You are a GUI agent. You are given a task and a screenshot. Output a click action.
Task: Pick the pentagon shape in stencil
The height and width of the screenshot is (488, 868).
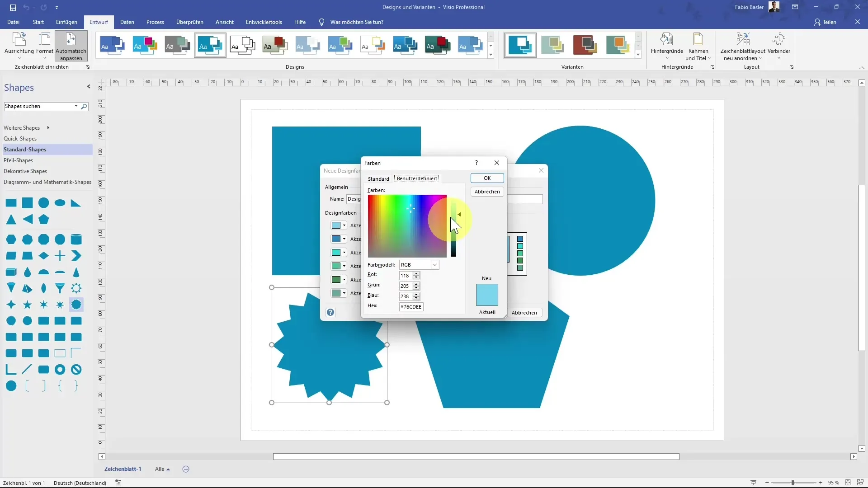pos(44,220)
